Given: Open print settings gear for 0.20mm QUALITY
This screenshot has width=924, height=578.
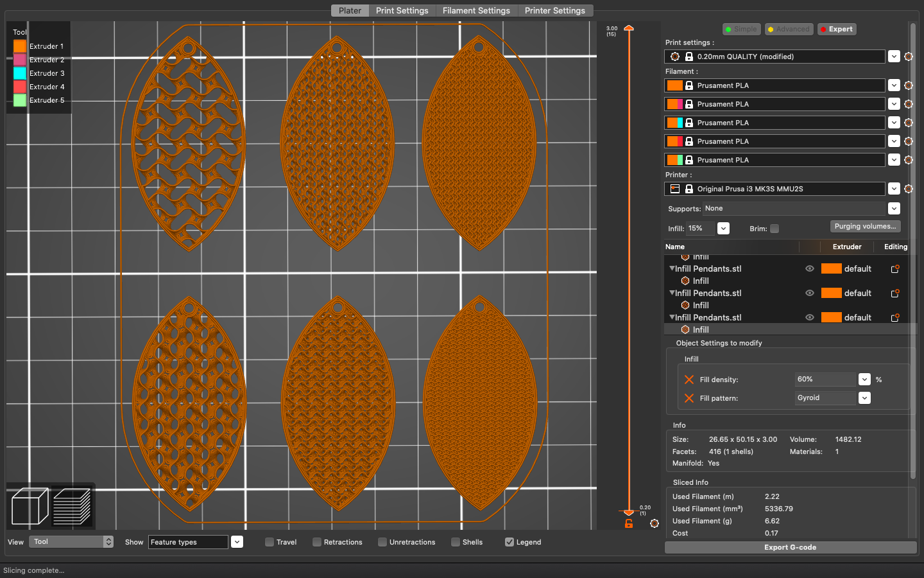Looking at the screenshot, I should pos(909,57).
